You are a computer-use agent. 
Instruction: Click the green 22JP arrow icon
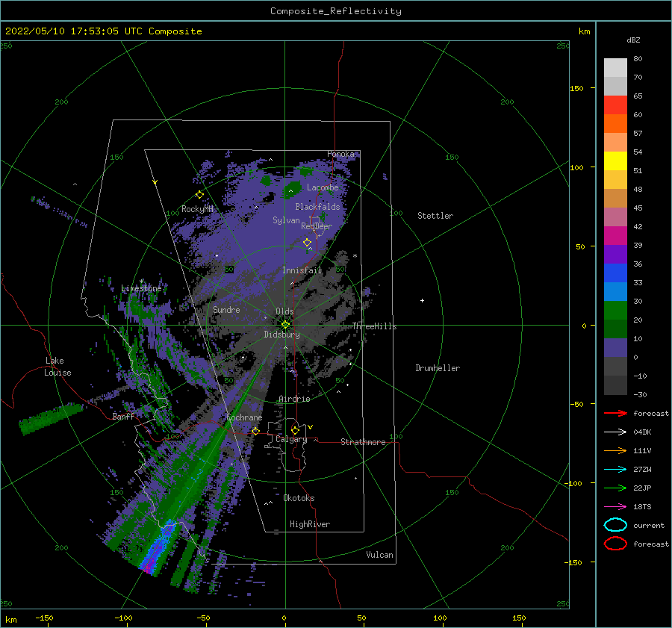(x=615, y=488)
